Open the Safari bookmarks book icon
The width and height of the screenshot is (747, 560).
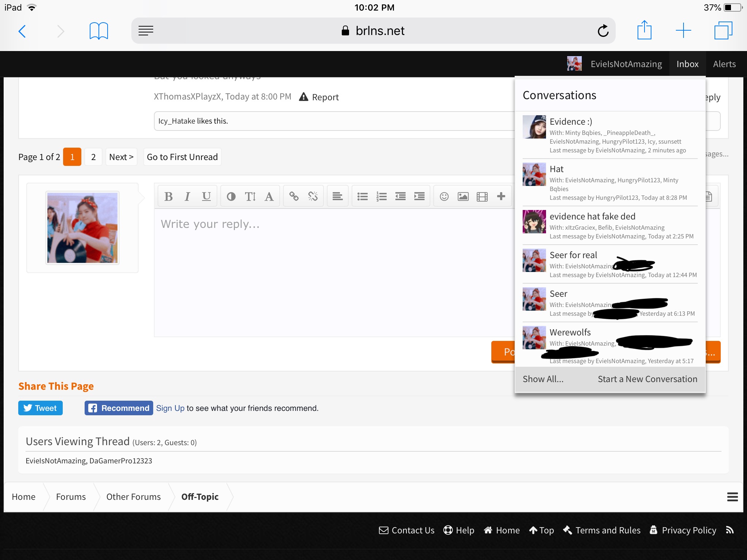coord(98,31)
